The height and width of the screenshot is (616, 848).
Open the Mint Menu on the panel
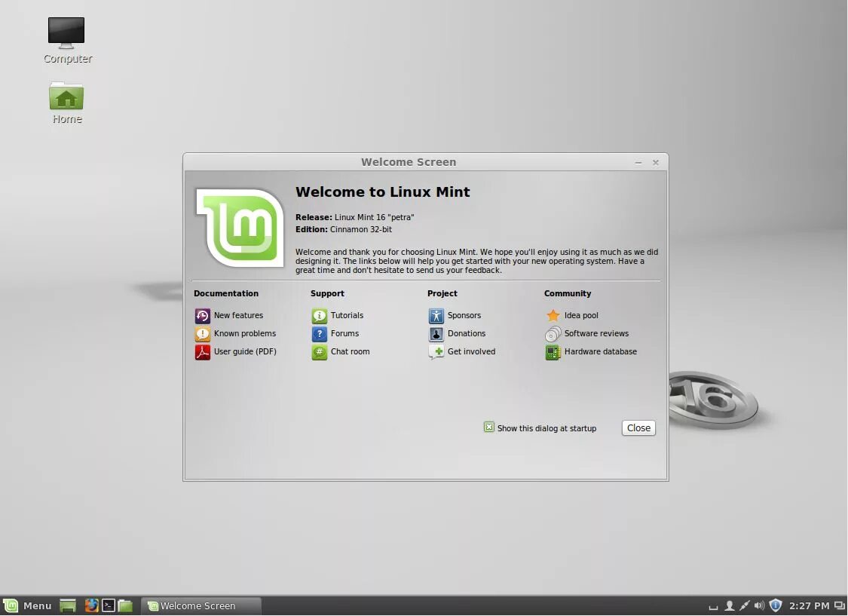27,605
